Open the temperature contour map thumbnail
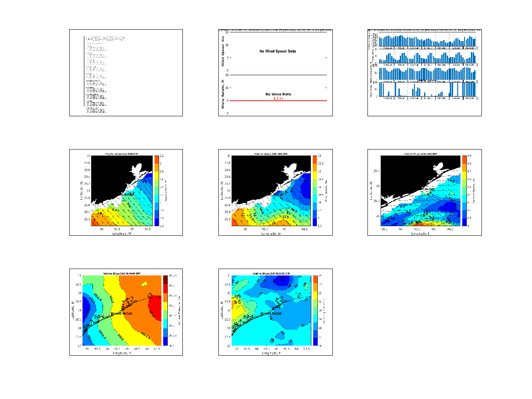The height and width of the screenshot is (399, 532). click(275, 312)
